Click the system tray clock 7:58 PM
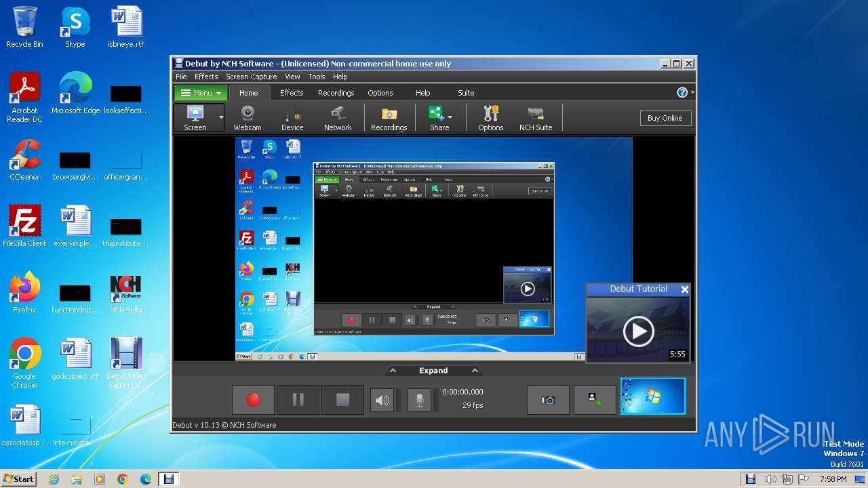This screenshot has width=868, height=488. click(x=833, y=479)
